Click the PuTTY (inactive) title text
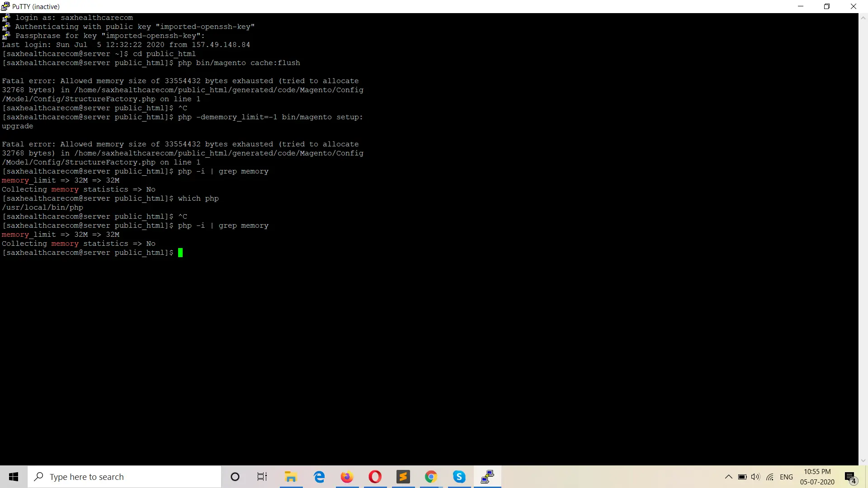Screen dimensions: 868x488 coord(36,6)
